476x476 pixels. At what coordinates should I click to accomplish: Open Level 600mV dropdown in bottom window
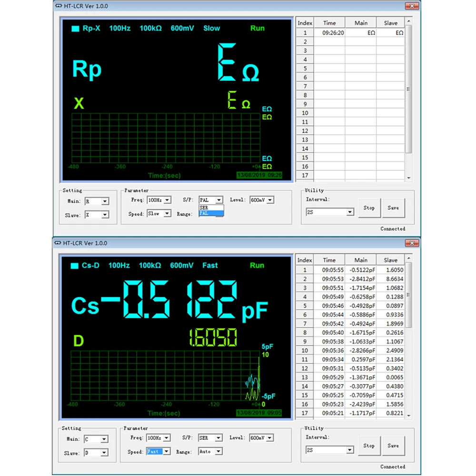tap(261, 438)
